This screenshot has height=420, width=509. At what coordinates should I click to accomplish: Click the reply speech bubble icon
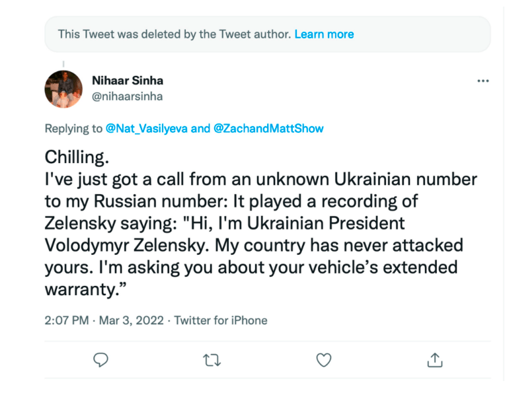click(100, 360)
